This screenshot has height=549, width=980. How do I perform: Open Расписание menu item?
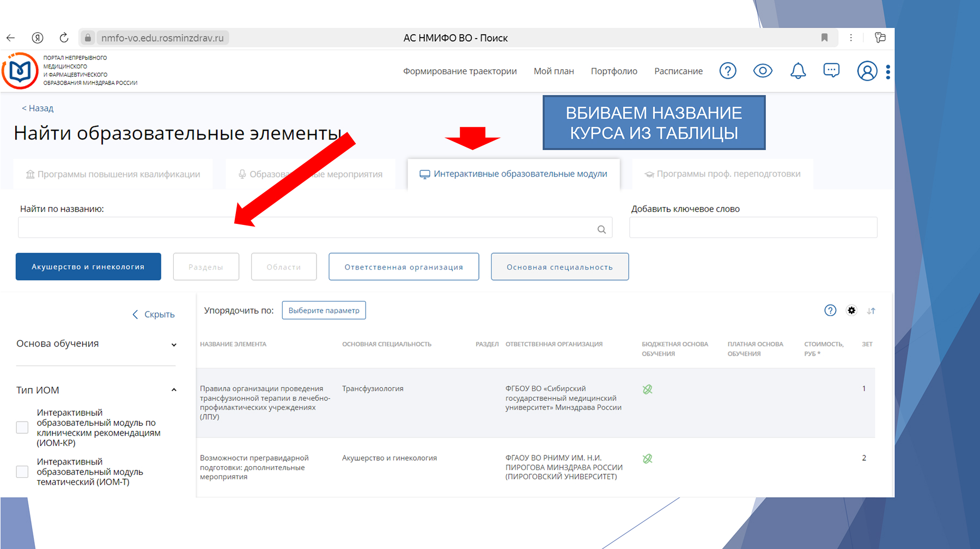click(678, 71)
